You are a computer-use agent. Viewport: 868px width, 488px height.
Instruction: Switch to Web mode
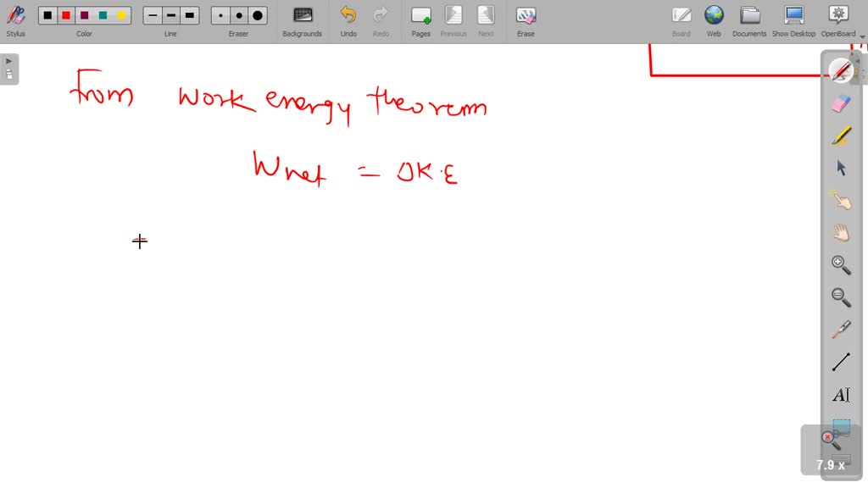click(x=714, y=16)
